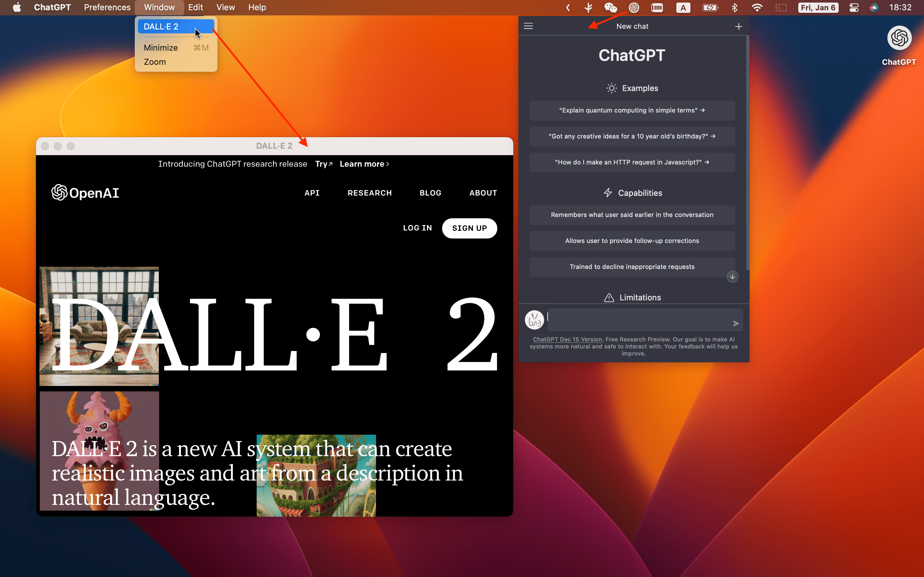Viewport: 924px width, 577px height.
Task: Click the Capabilities lightning bolt icon
Action: tap(608, 193)
